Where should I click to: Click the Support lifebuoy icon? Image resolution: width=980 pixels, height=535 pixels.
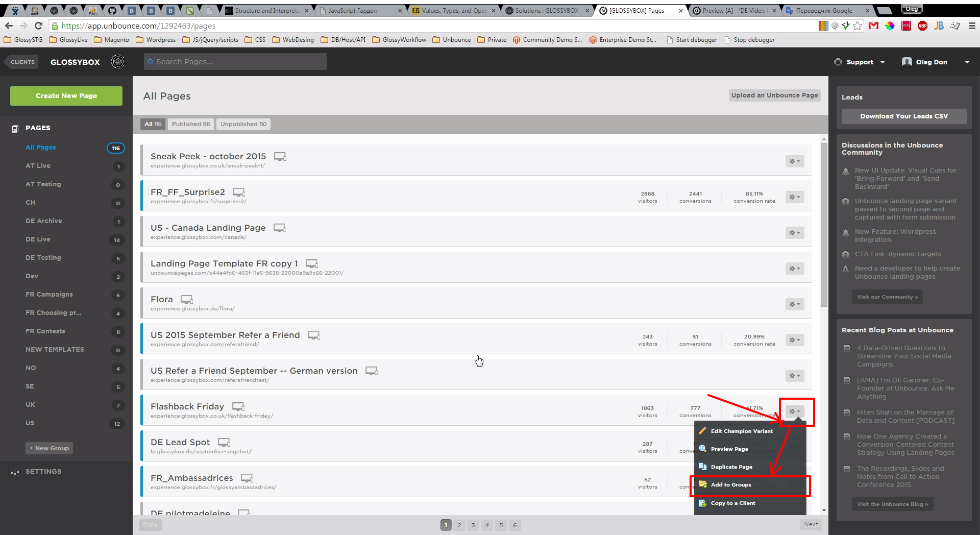pos(838,62)
